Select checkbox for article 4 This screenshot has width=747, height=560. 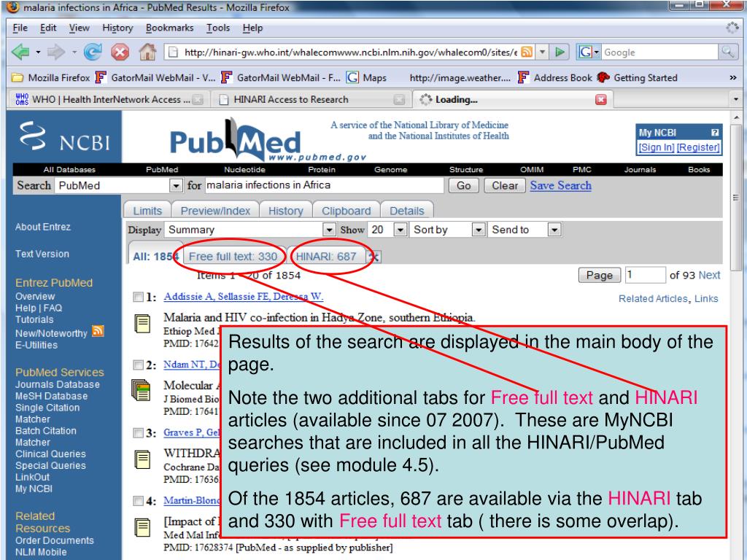[x=138, y=502]
